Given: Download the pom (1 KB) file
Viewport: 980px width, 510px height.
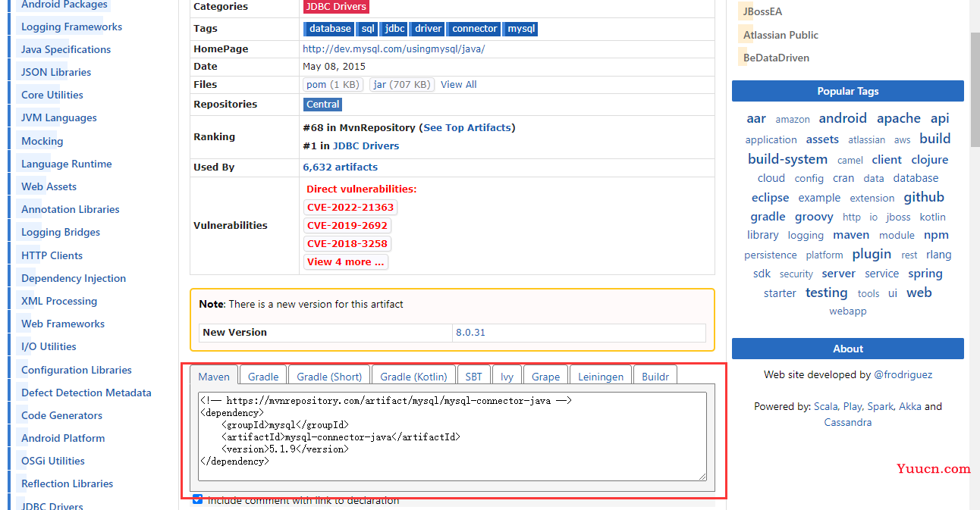Looking at the screenshot, I should (333, 84).
